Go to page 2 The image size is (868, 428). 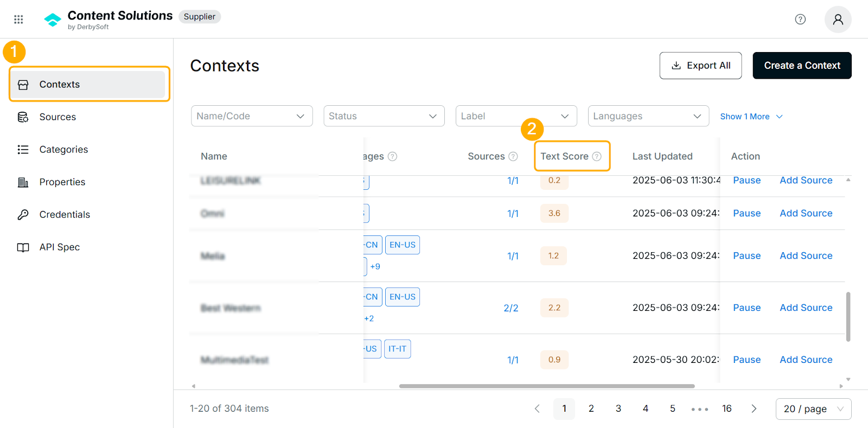tap(591, 408)
